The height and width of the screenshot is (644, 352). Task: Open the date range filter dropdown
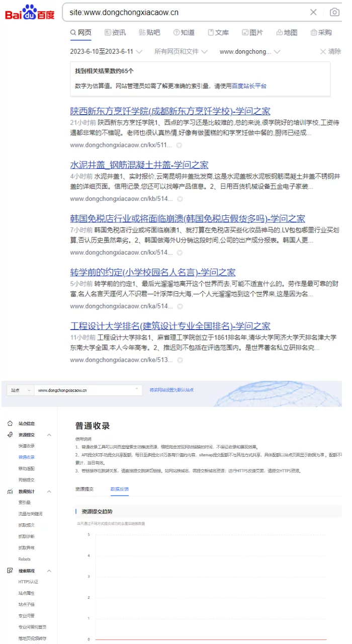pos(107,51)
